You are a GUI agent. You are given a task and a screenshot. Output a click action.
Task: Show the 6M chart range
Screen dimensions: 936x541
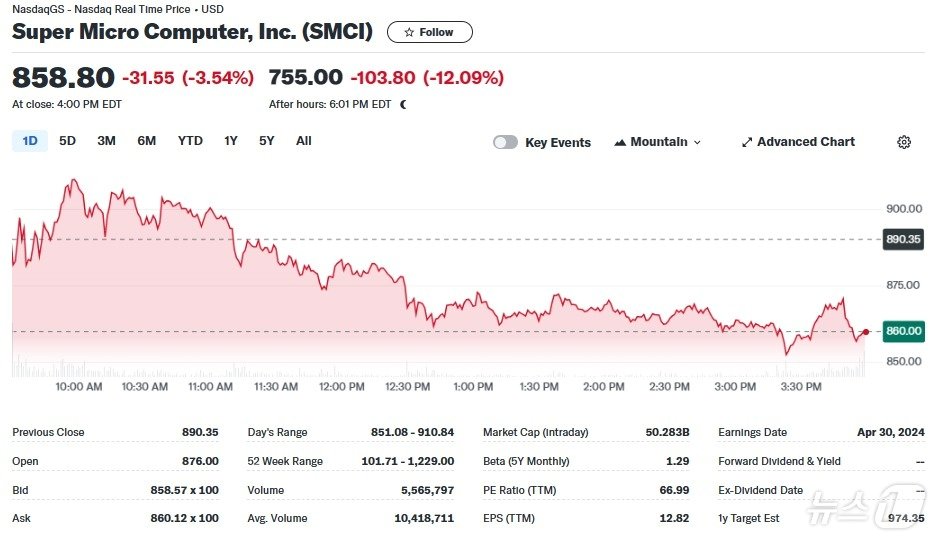(x=146, y=141)
